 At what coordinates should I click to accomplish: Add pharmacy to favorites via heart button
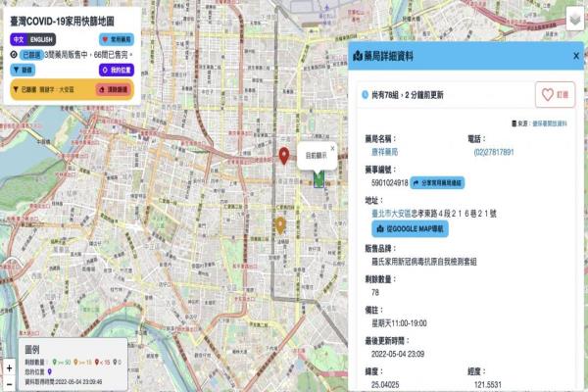coord(555,94)
